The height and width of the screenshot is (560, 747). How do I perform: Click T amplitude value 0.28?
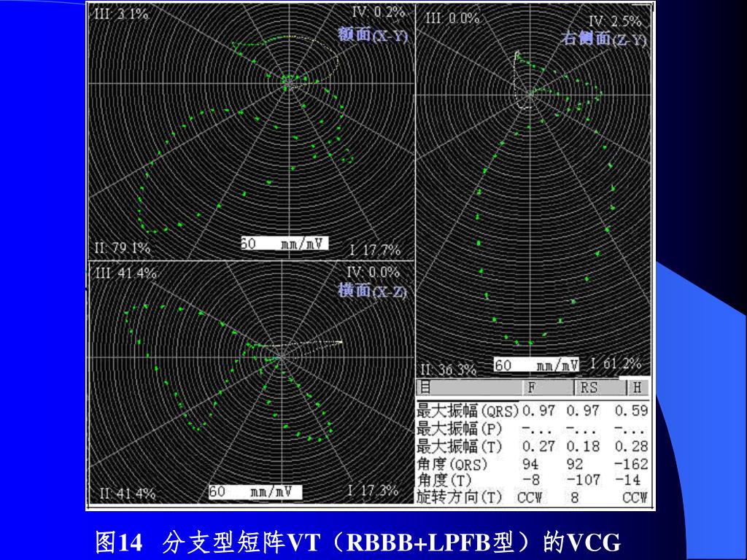[631, 446]
